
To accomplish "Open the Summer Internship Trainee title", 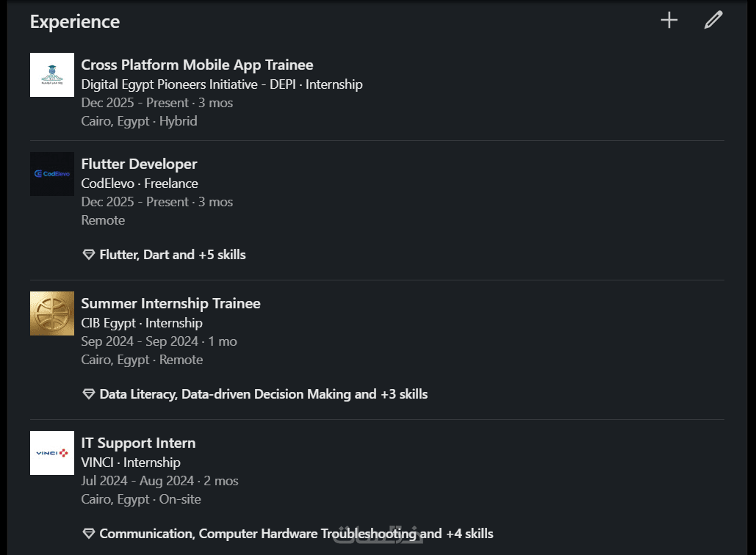I will click(x=170, y=303).
